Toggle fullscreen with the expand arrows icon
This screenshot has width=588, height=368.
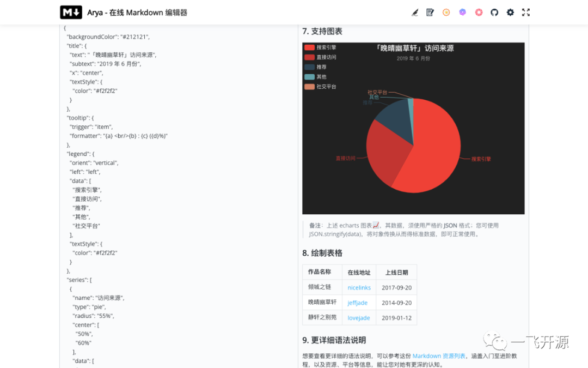pyautogui.click(x=526, y=13)
